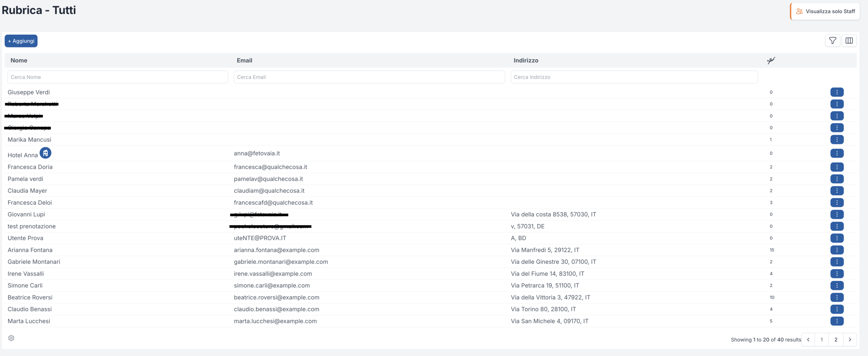The width and height of the screenshot is (868, 356).
Task: Open actions menu for Marika Mancusi
Action: point(837,139)
